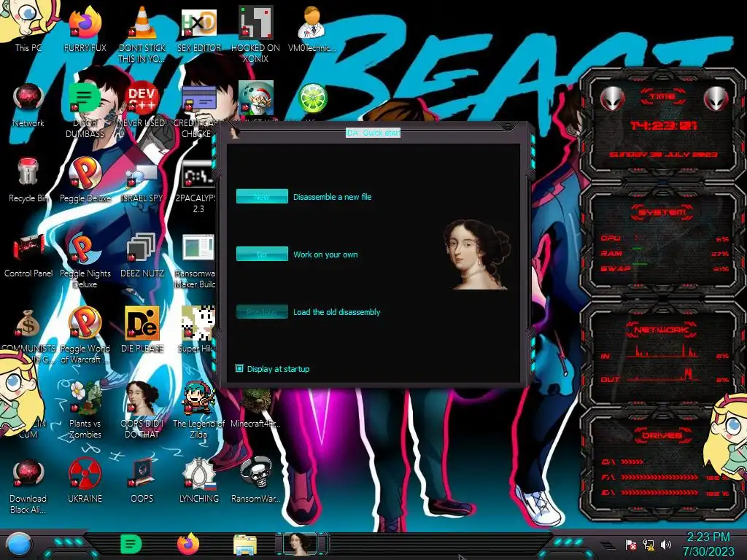
Task: Select the Minecraft4Fr desktop icon
Action: coord(255,408)
